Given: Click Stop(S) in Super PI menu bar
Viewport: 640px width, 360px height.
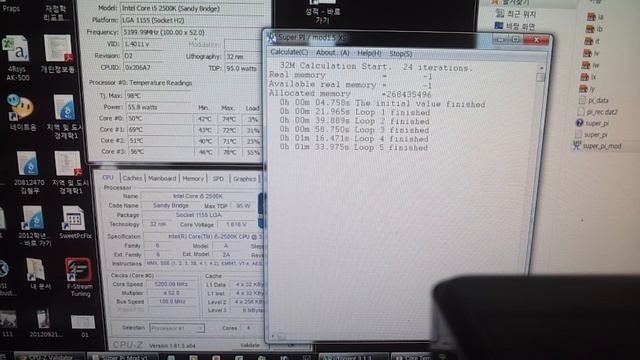Looking at the screenshot, I should tap(400, 53).
